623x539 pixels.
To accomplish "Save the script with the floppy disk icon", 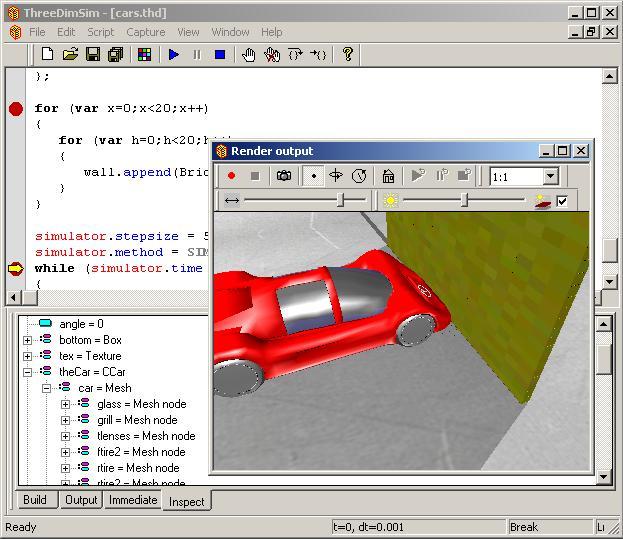I will coord(93,54).
